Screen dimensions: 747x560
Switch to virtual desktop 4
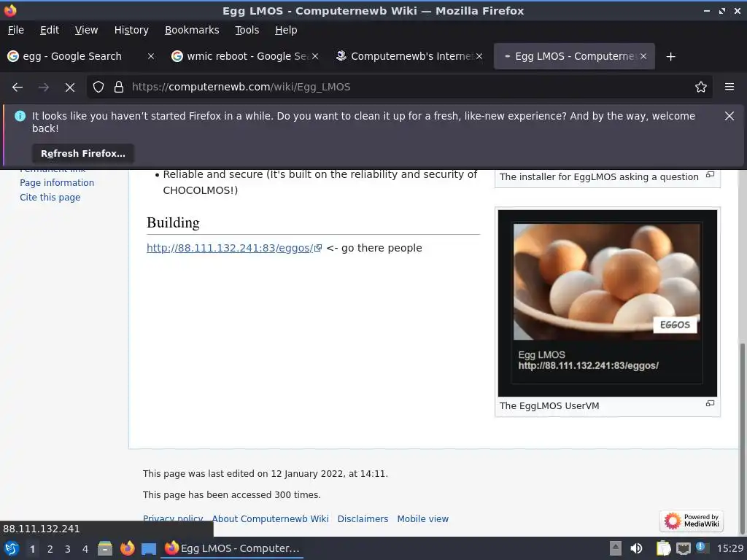[85, 549]
